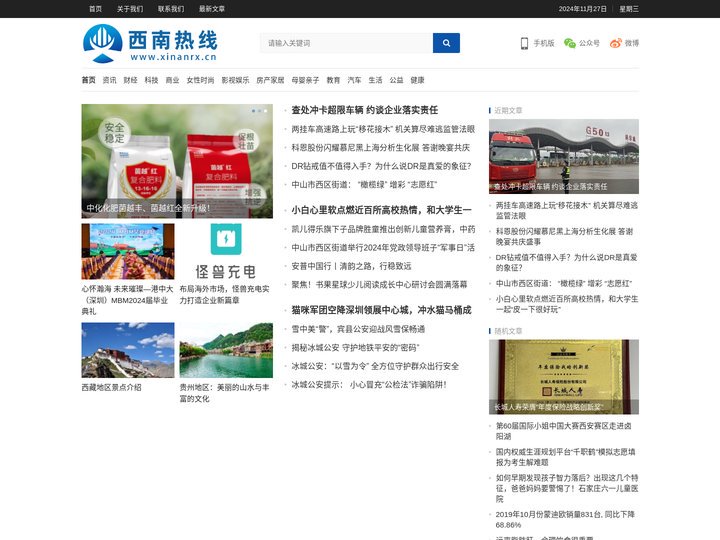Open the G50 toll station truck image

click(x=564, y=156)
